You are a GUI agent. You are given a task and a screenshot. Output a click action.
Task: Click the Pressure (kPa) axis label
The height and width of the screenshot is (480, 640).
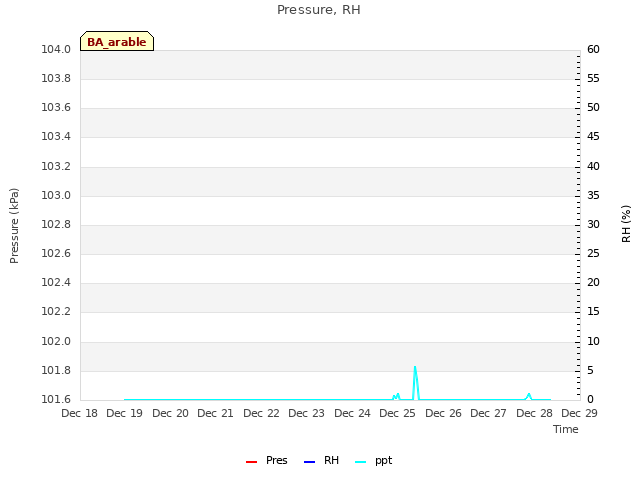pos(14,226)
